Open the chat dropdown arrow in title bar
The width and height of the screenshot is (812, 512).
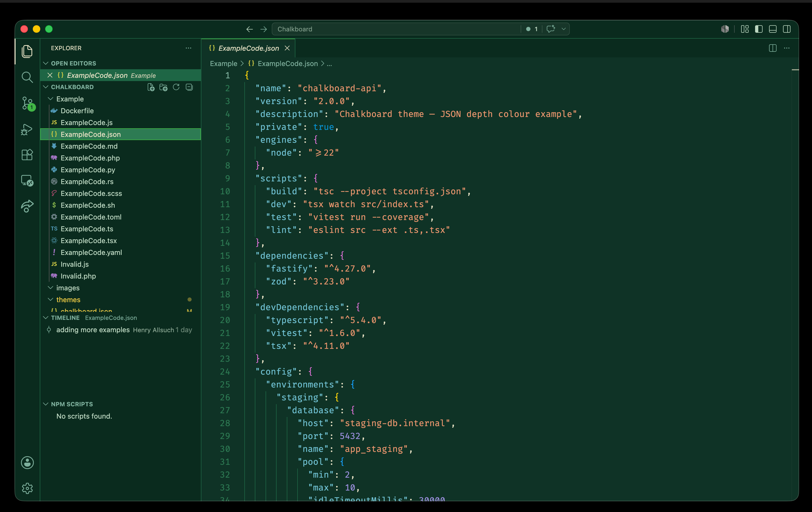pos(563,29)
